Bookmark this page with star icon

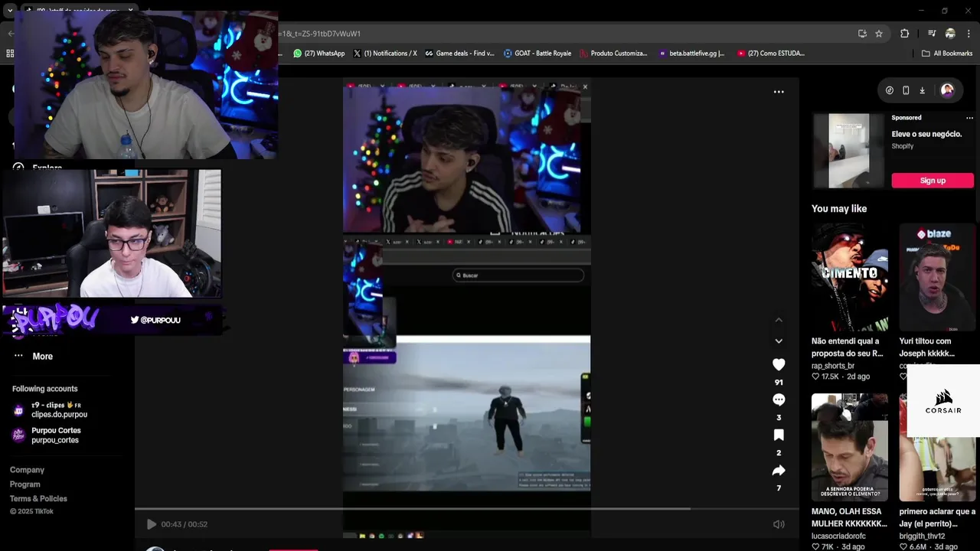(879, 34)
